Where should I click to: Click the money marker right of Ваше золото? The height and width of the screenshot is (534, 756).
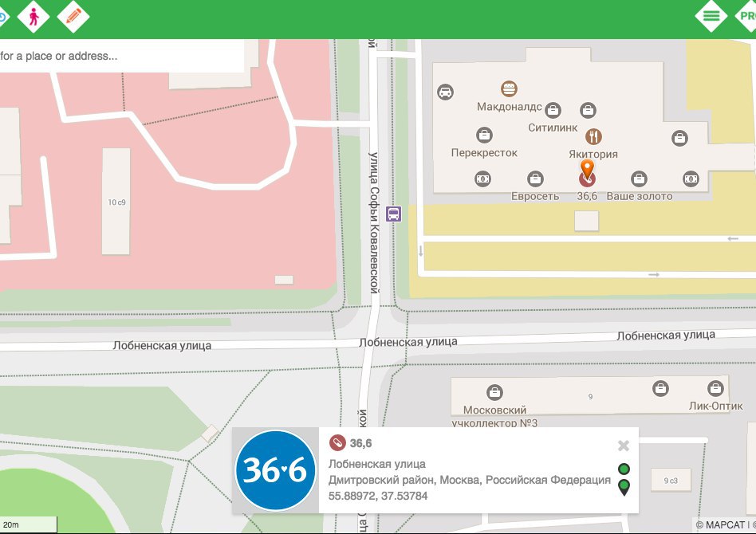click(691, 179)
